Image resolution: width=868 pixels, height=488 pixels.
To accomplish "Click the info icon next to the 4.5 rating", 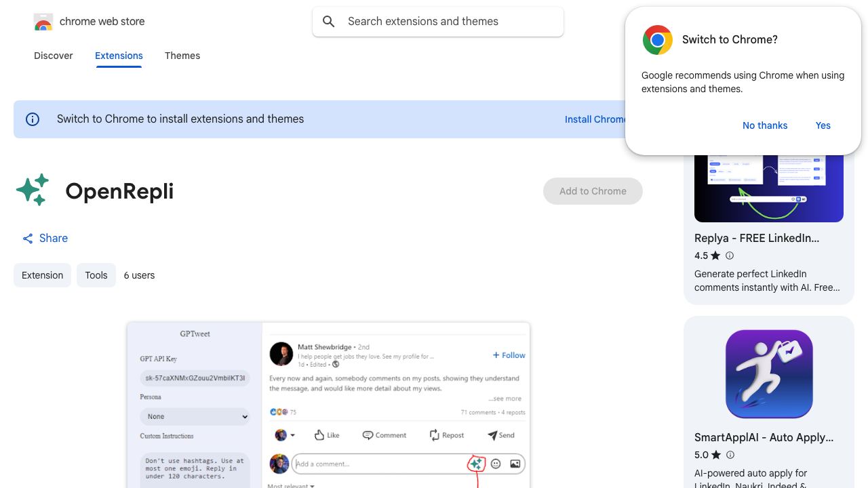I will (x=730, y=256).
